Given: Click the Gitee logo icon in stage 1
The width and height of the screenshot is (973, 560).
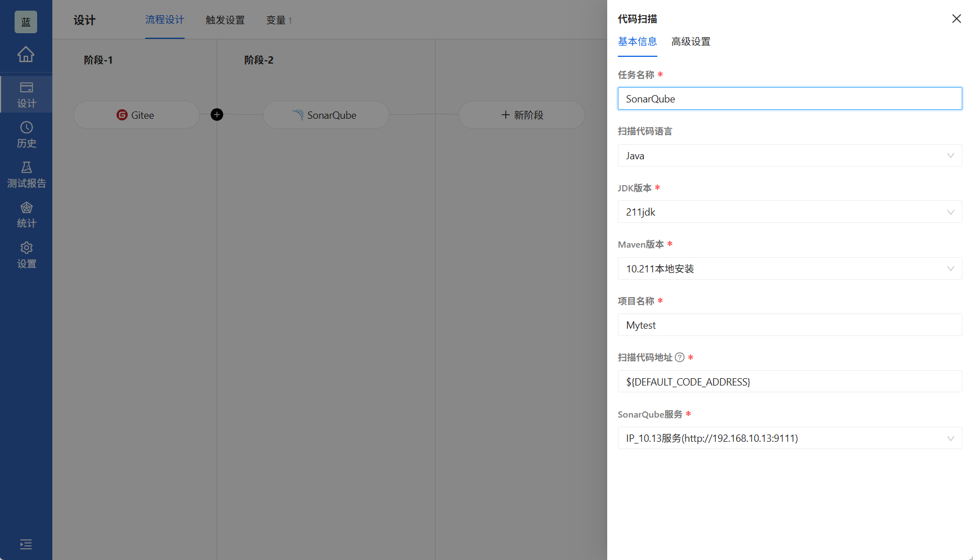Looking at the screenshot, I should pyautogui.click(x=122, y=115).
